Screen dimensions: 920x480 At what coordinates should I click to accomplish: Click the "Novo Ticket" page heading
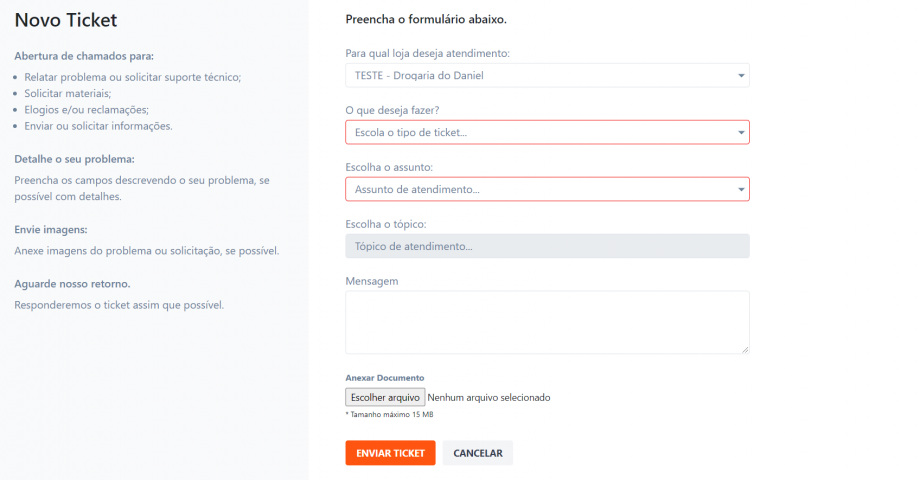coord(66,20)
